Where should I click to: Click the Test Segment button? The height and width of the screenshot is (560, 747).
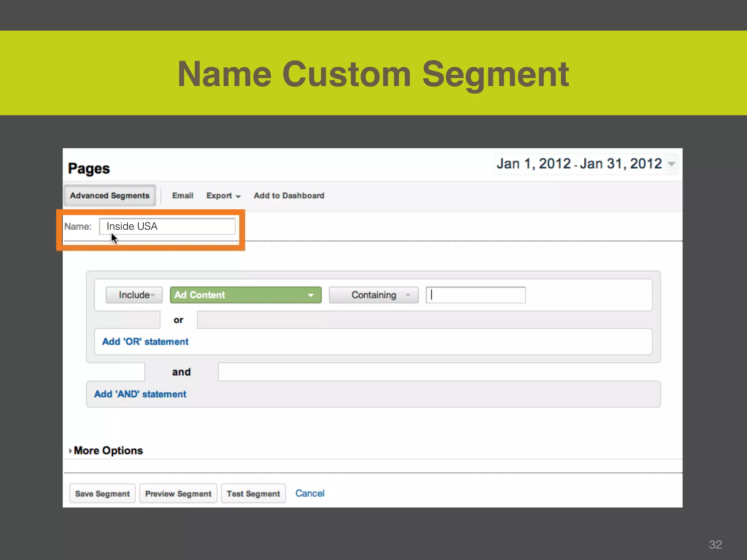click(253, 494)
